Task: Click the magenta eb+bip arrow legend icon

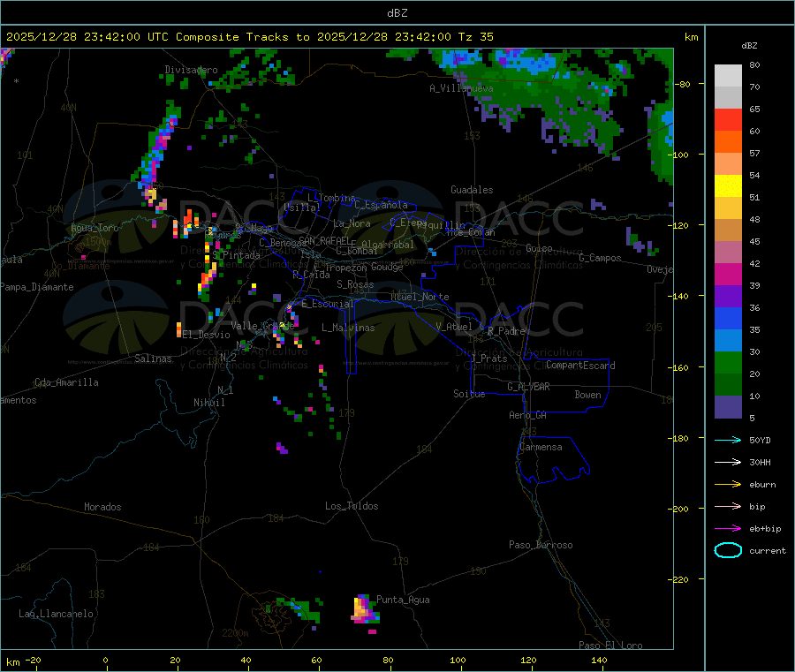Action: 728,528
